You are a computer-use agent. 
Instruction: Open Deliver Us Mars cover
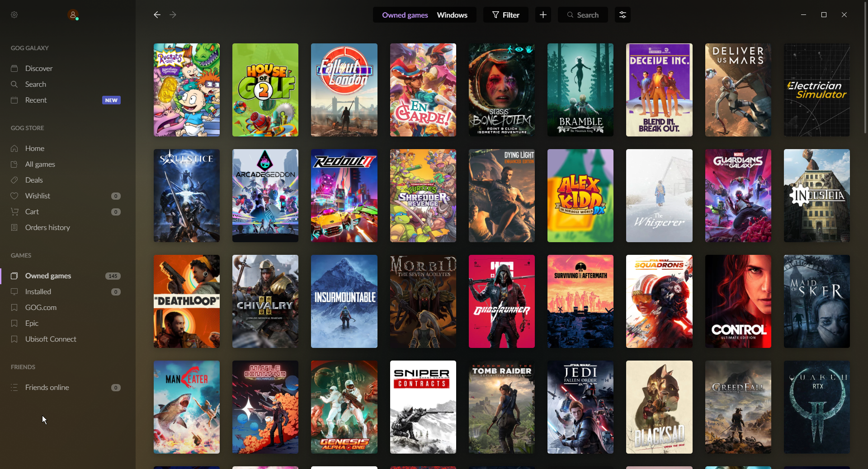tap(738, 90)
